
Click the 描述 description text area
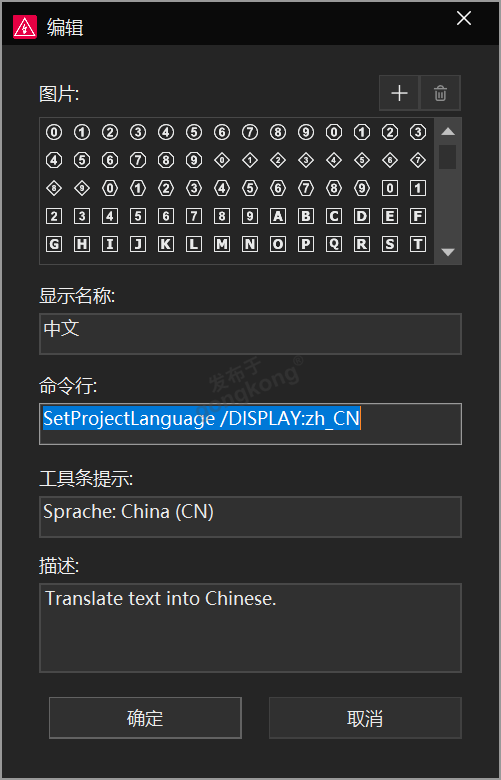tap(250, 628)
